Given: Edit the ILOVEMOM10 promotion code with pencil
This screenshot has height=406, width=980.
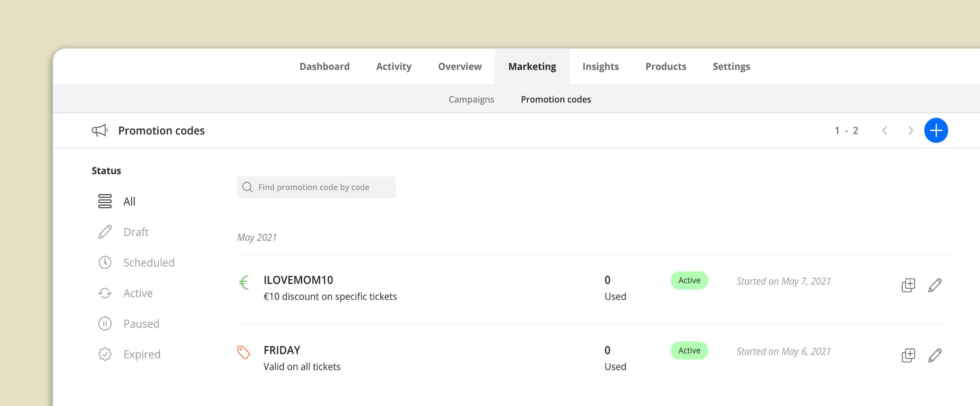Looking at the screenshot, I should point(934,285).
